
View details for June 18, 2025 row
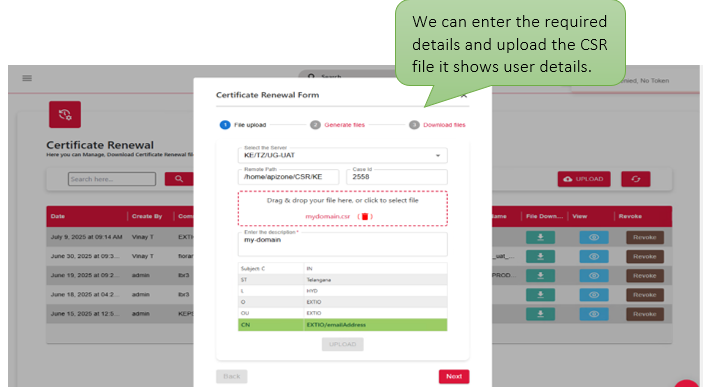(x=594, y=295)
